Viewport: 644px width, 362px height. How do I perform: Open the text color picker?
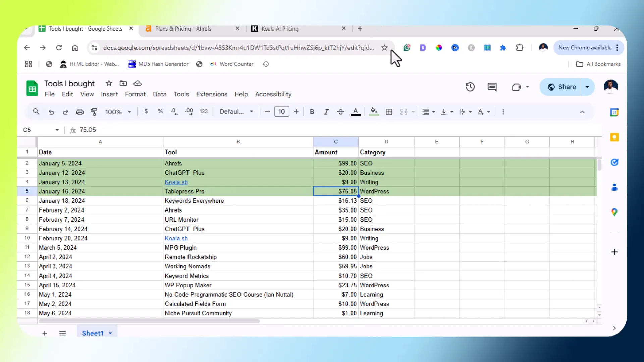(356, 112)
